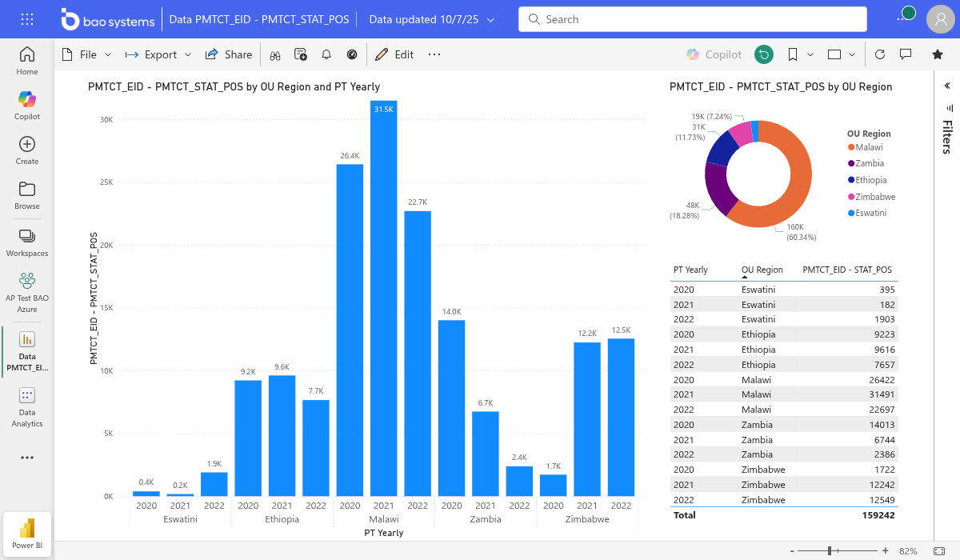The image size is (960, 560).
Task: Open the Subscribe to report icon
Action: (x=301, y=54)
